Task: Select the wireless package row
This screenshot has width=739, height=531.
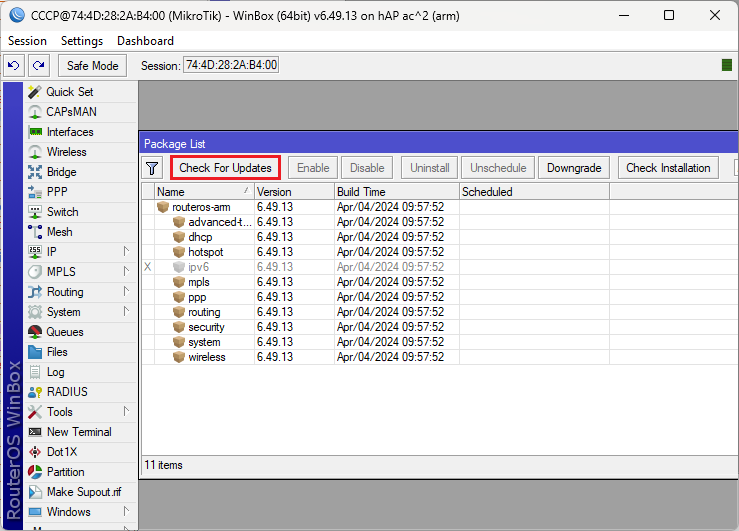Action: point(439,357)
